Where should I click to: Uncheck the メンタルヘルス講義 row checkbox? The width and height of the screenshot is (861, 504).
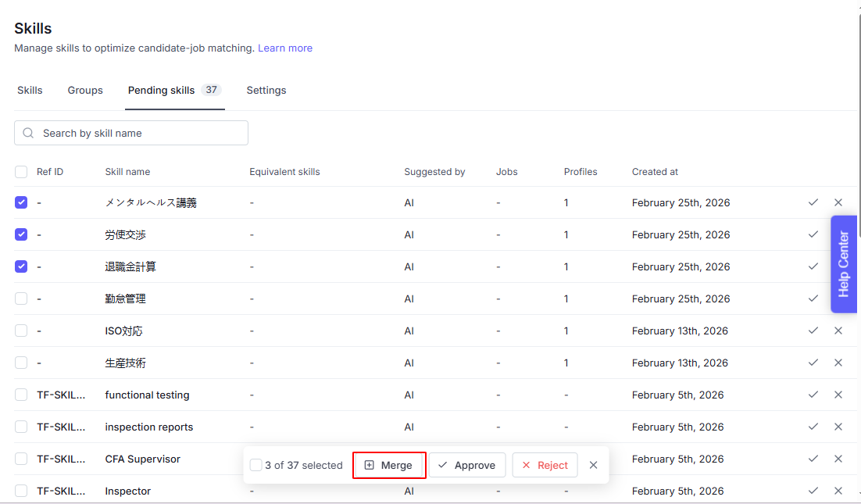21,202
